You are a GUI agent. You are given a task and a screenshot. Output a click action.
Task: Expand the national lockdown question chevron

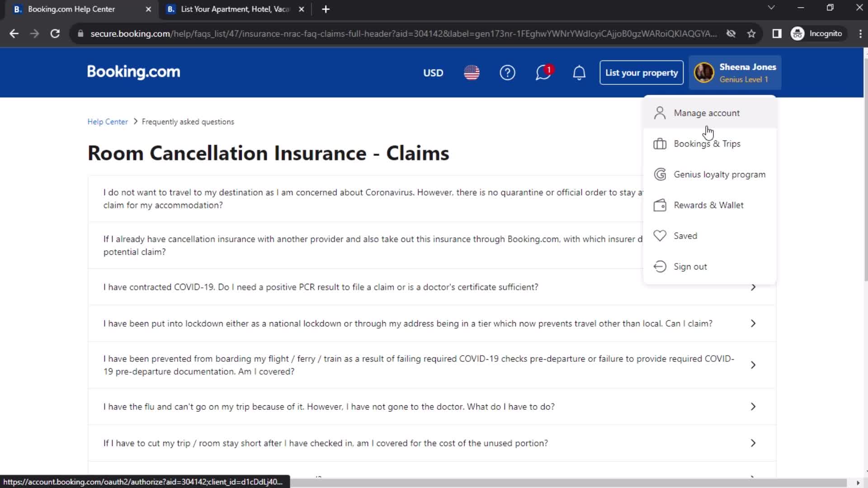tap(753, 324)
